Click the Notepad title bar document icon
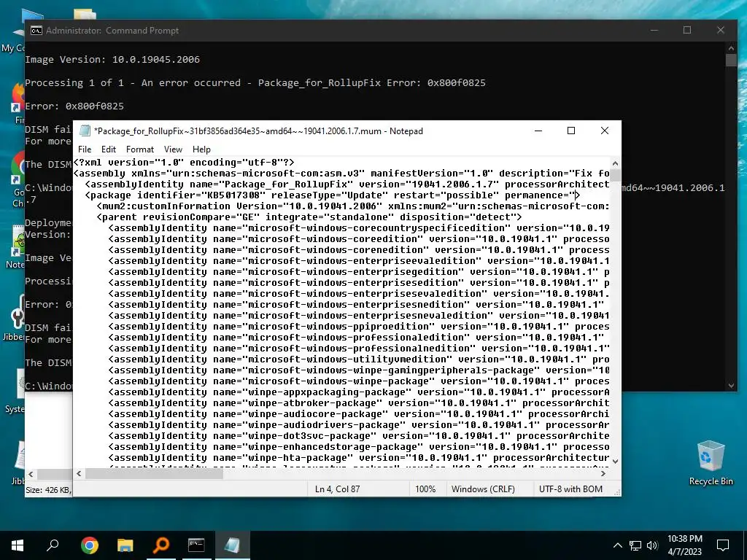747x560 pixels. 85,131
